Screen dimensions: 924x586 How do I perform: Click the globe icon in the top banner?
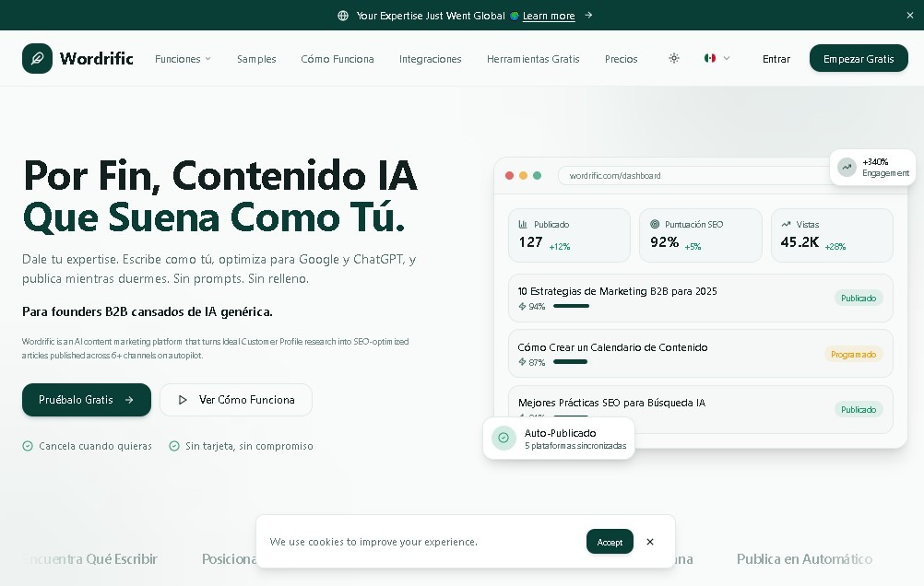coord(343,16)
